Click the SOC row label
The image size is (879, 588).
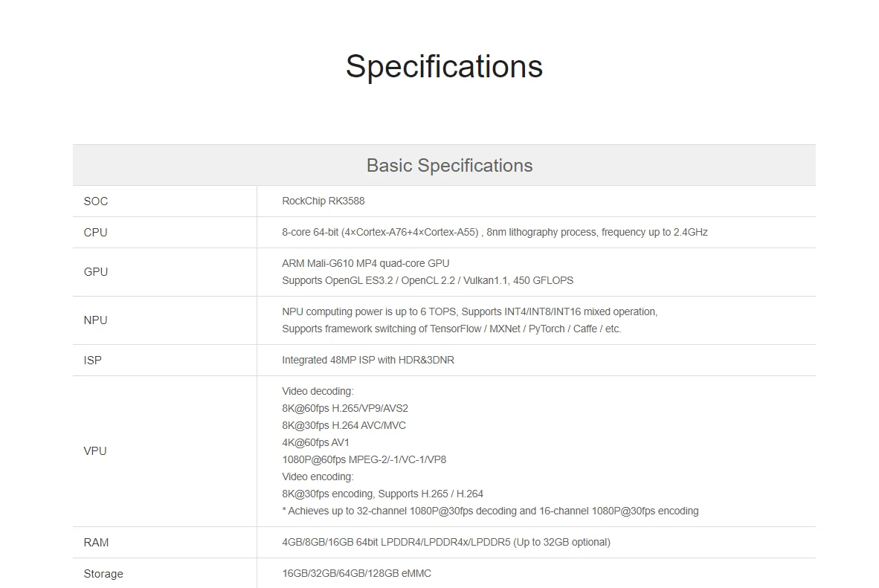click(96, 201)
